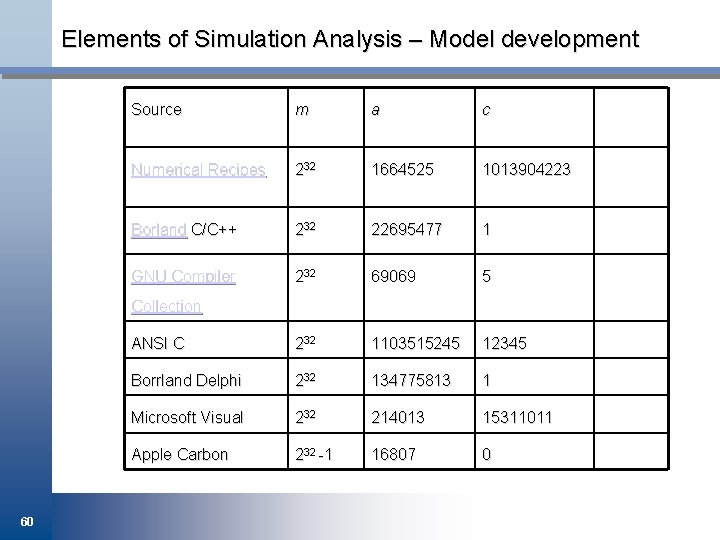Click the c value 1 in Borrland Delphi row
Screen dimensions: 720x540
point(487,380)
